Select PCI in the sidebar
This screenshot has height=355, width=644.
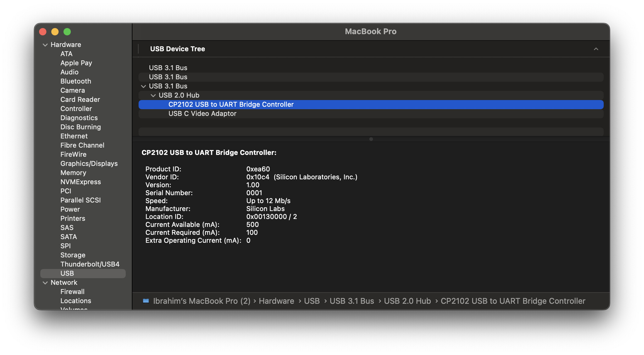pyautogui.click(x=66, y=191)
